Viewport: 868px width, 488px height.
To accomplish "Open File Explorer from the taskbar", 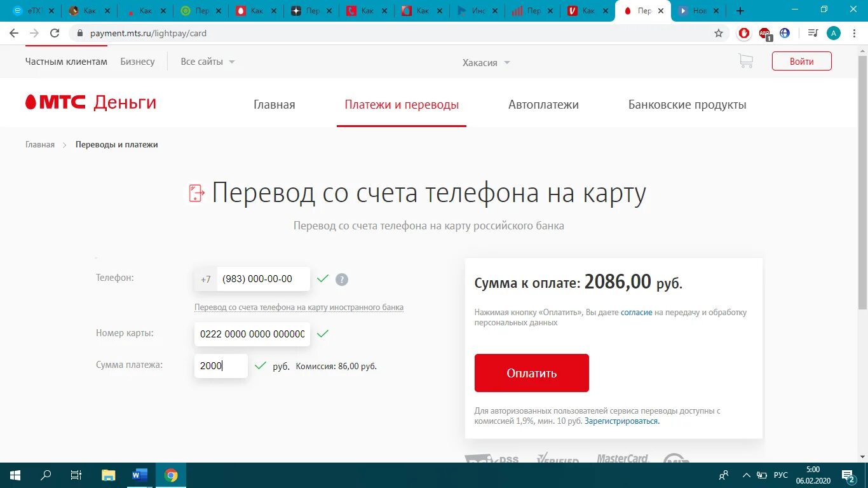I will click(x=109, y=475).
